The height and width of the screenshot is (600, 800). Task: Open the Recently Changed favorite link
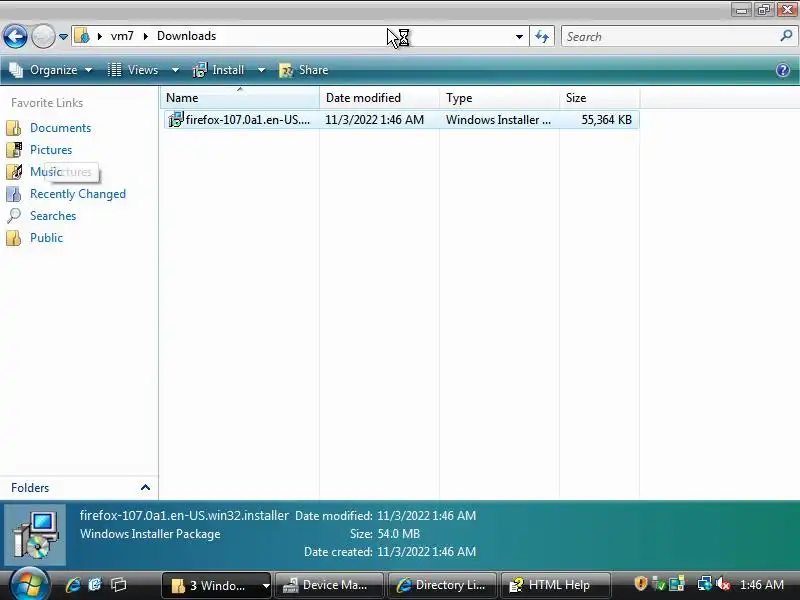click(78, 194)
